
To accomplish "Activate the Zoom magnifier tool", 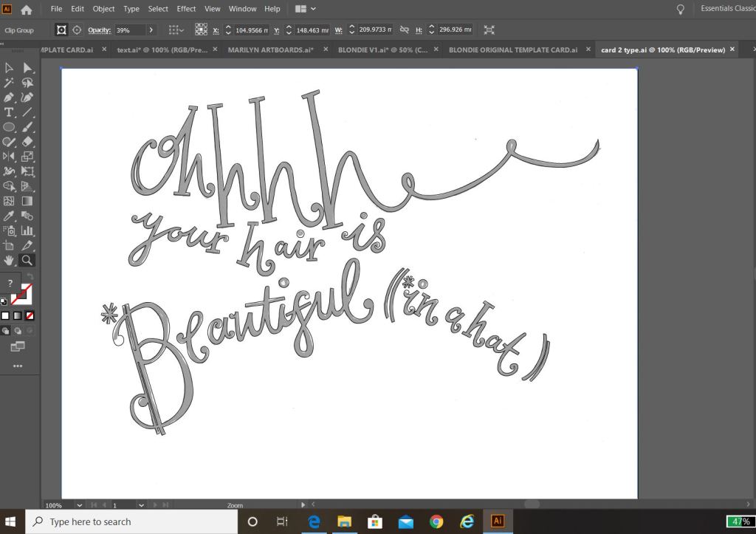I will tap(27, 260).
